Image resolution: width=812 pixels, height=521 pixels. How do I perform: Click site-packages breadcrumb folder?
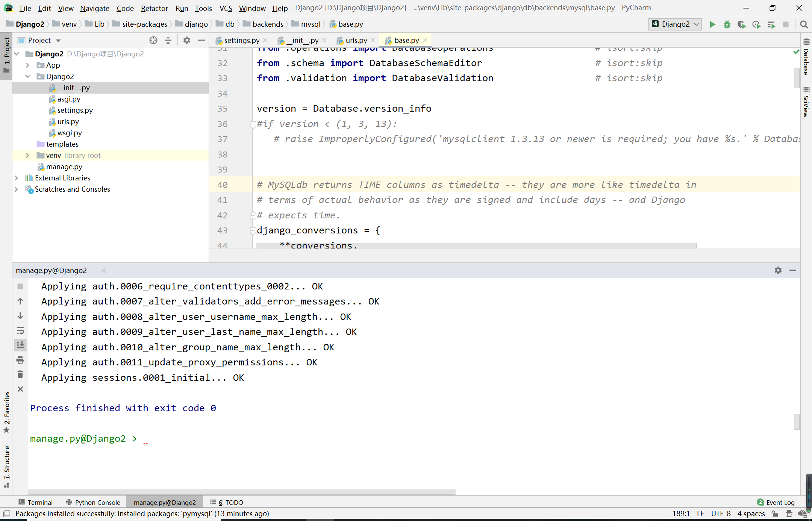tap(144, 24)
